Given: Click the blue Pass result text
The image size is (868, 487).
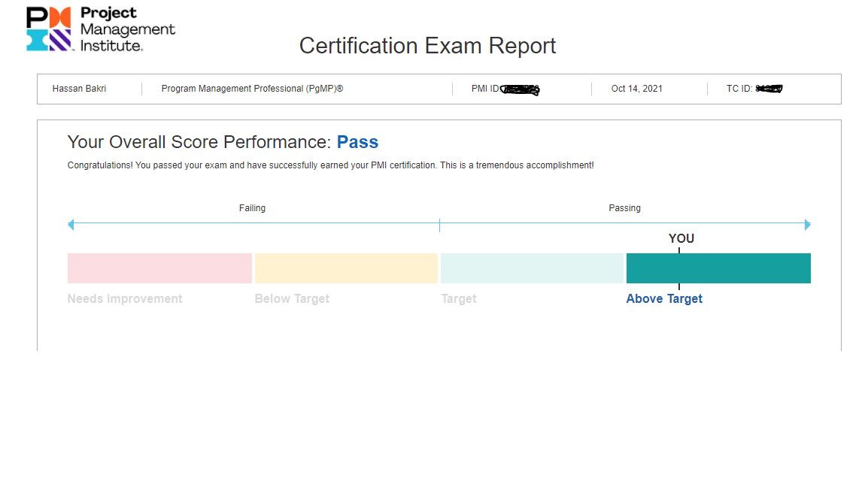Looking at the screenshot, I should tap(357, 142).
